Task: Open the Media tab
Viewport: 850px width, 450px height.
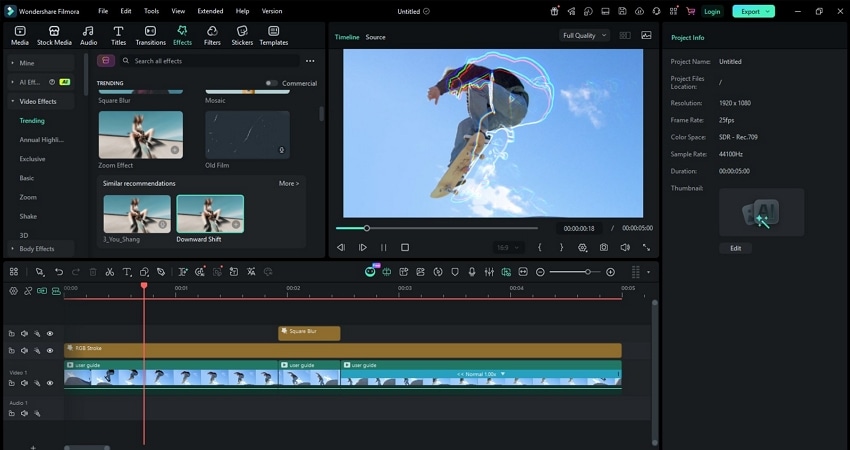Action: (x=20, y=36)
